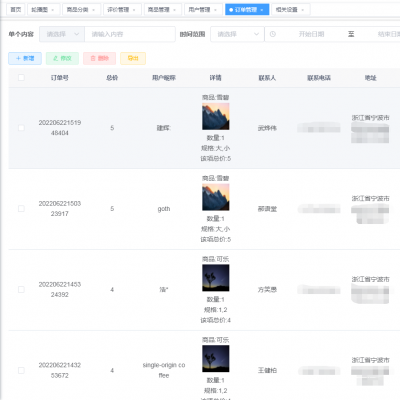The width and height of the screenshot is (400, 400).
Task: View the night tree image in the third order
Action: pos(216,278)
